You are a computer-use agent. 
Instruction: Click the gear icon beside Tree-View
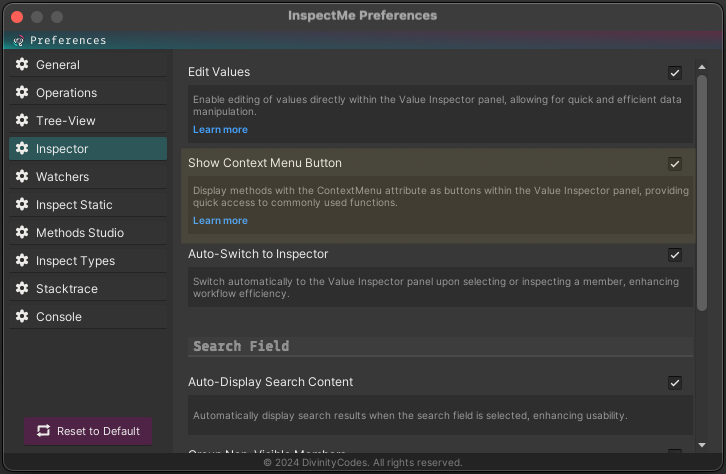pos(22,120)
